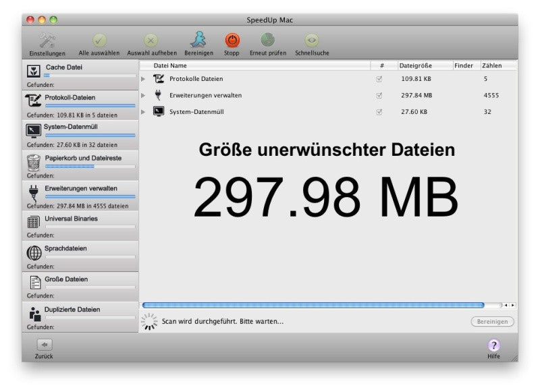Click the 297.84 MB file size cell
This screenshot has height=392, width=540.
point(416,95)
